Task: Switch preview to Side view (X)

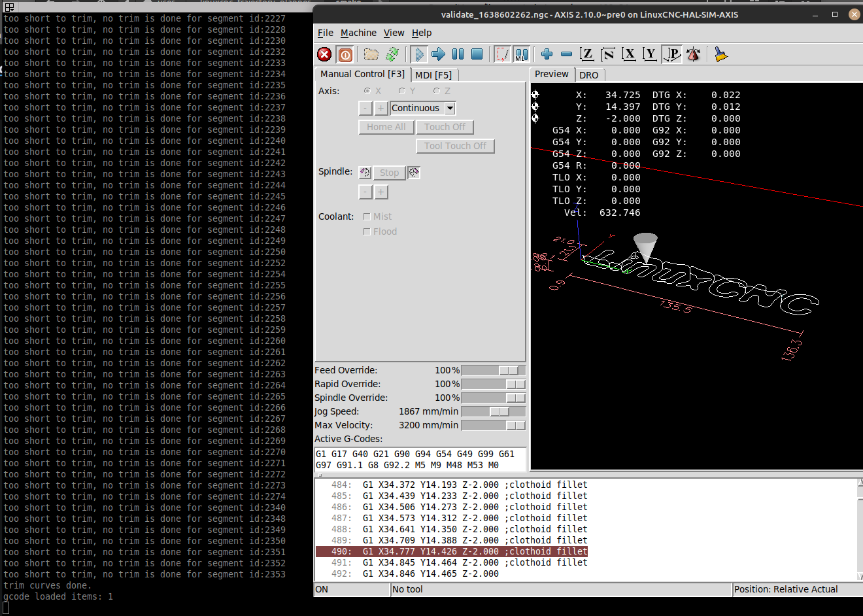Action: (629, 54)
